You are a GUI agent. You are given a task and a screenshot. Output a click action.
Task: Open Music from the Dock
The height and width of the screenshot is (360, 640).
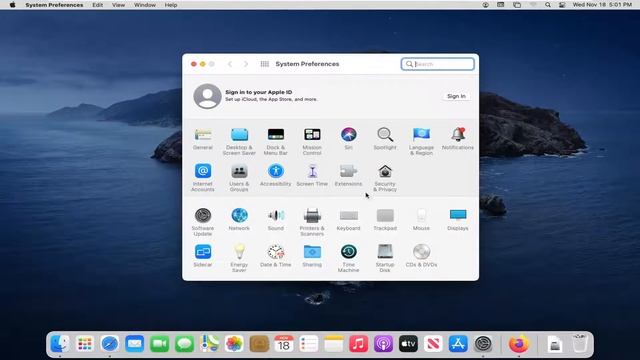(x=358, y=344)
